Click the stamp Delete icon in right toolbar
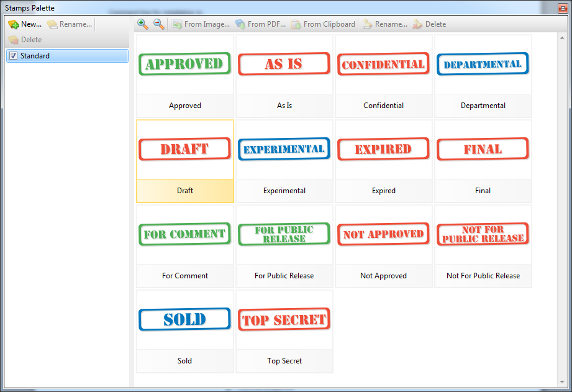Image resolution: width=572 pixels, height=392 pixels. [x=418, y=24]
